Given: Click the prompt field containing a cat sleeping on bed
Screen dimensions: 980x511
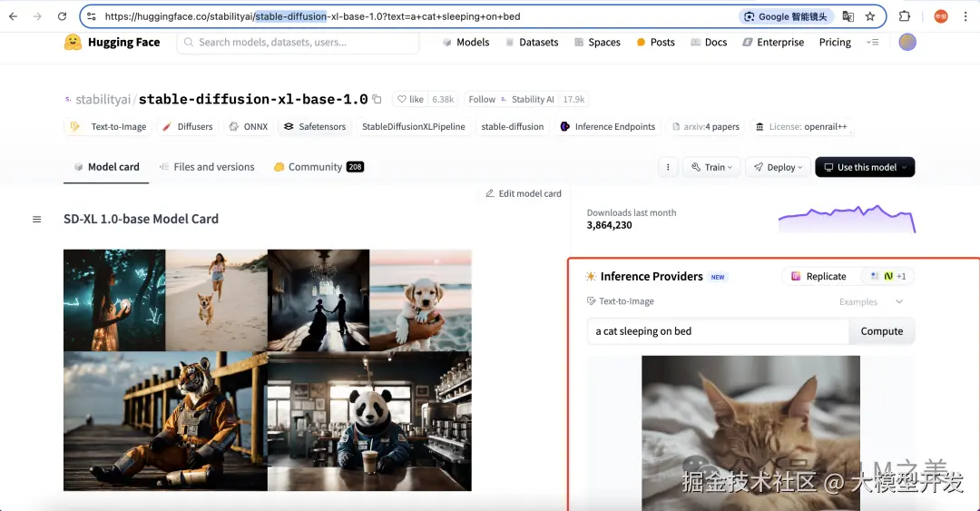Looking at the screenshot, I should click(718, 331).
